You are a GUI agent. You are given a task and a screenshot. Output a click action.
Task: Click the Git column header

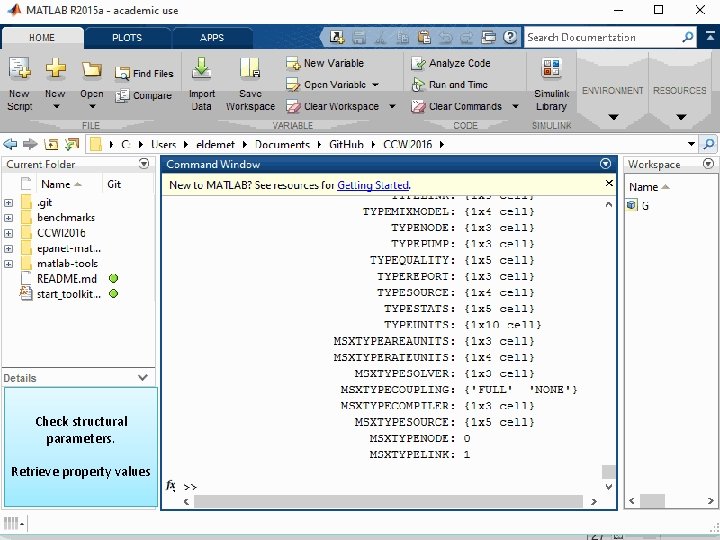[114, 185]
